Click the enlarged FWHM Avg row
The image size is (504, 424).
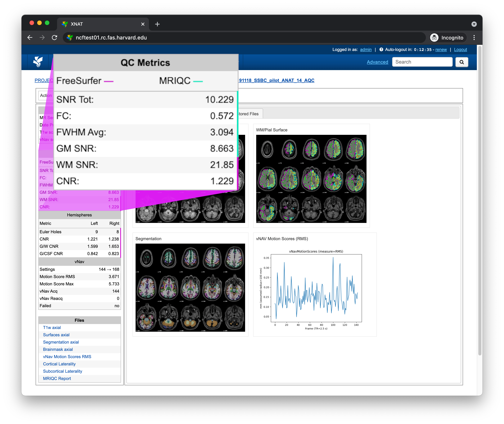point(145,132)
